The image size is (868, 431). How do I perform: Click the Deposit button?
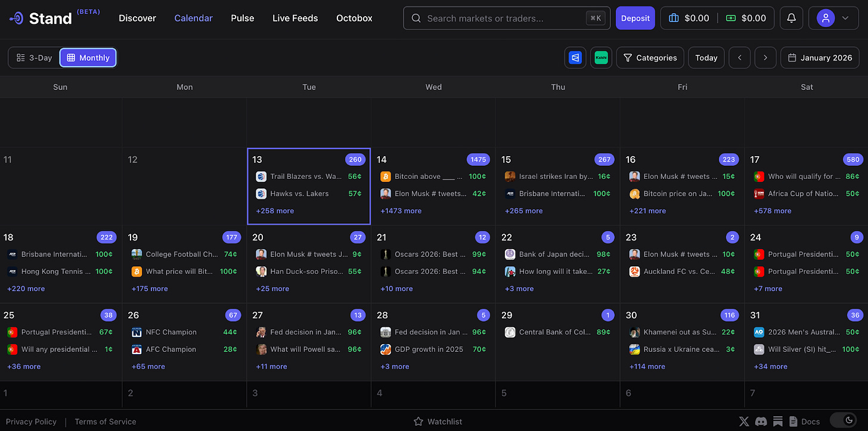point(635,18)
